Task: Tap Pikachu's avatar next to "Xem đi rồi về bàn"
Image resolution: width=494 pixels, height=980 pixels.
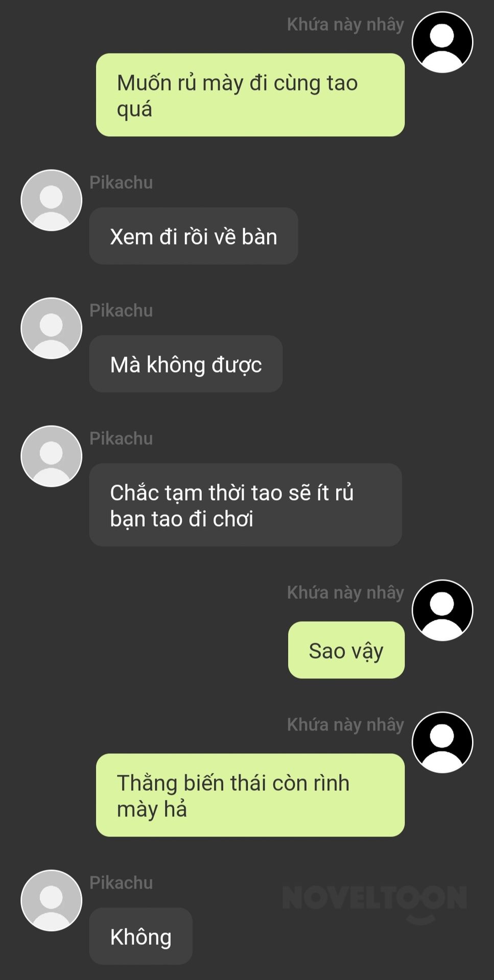Action: tap(51, 200)
